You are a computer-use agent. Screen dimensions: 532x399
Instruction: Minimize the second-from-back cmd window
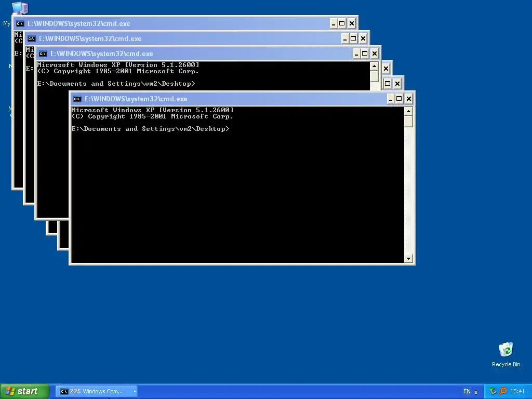pos(345,38)
